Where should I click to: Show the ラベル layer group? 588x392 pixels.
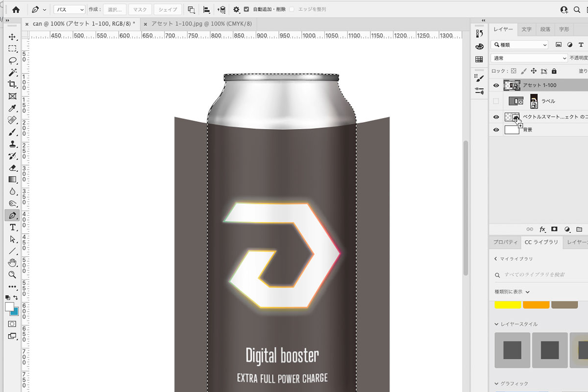tap(496, 101)
